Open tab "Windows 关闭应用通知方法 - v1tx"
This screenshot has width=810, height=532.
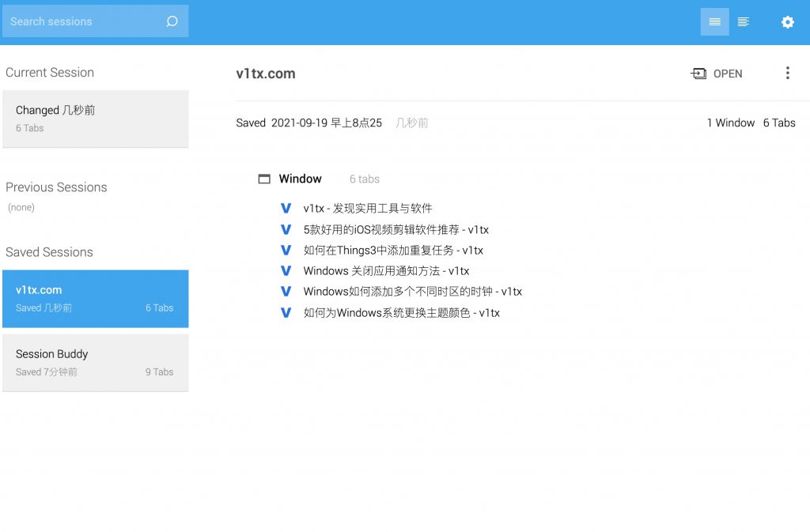386,271
